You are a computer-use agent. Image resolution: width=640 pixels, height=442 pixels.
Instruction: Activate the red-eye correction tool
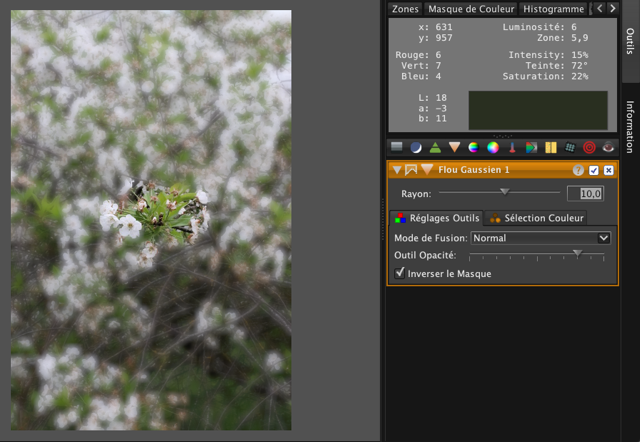tap(608, 148)
